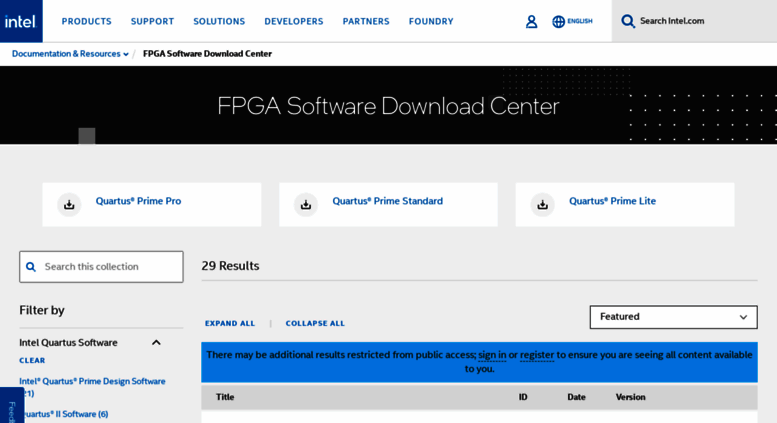777x423 pixels.
Task: Focus the Search Intel.com field
Action: [x=694, y=21]
